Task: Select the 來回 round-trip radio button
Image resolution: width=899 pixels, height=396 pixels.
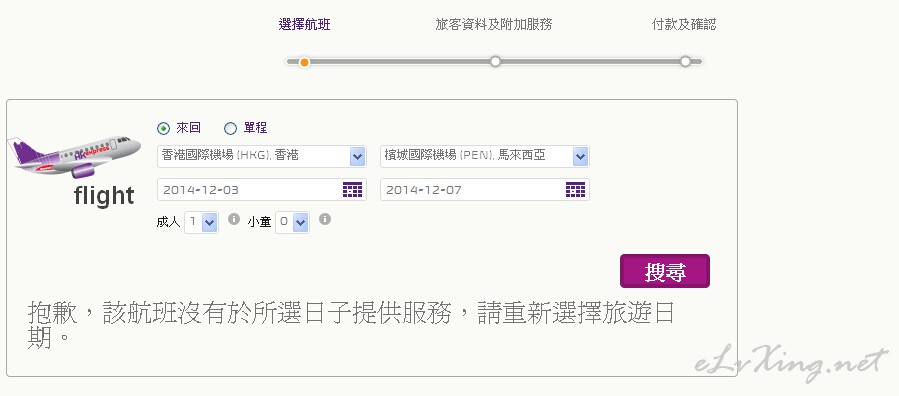Action: click(163, 128)
